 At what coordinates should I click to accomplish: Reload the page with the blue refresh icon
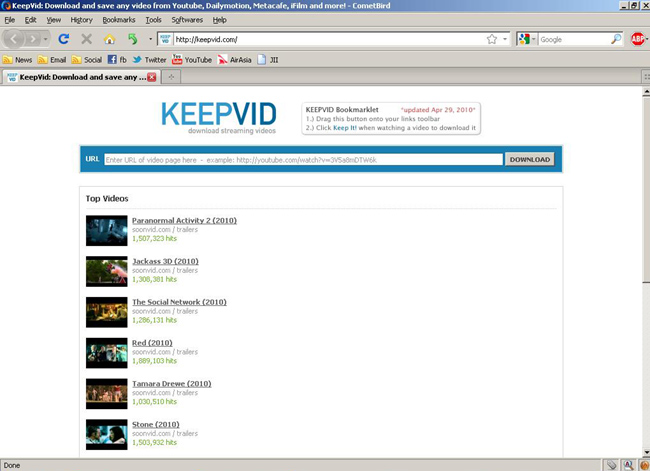coord(64,39)
